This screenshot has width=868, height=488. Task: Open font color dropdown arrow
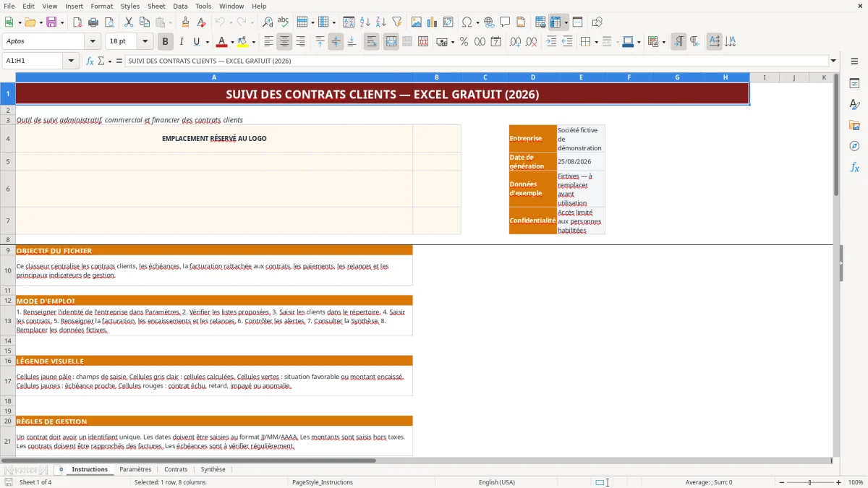coord(232,42)
